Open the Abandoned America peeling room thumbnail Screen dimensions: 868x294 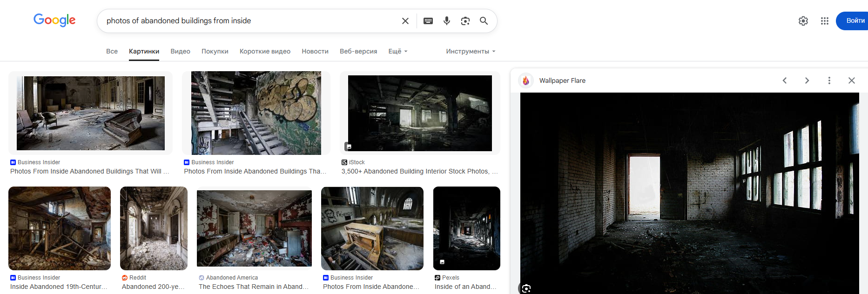click(254, 228)
